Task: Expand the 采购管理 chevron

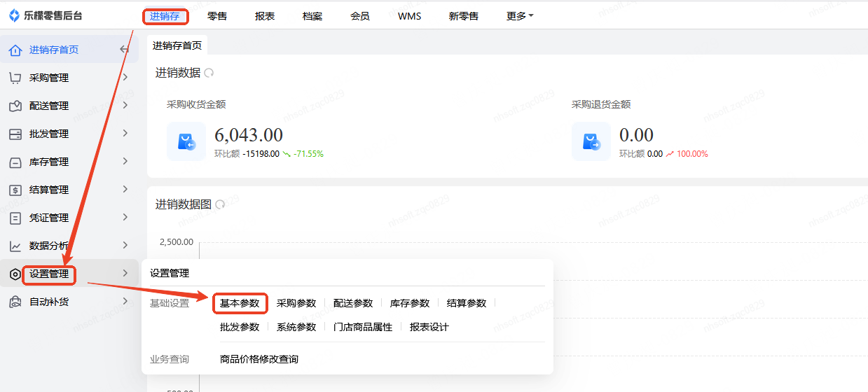Action: (125, 77)
